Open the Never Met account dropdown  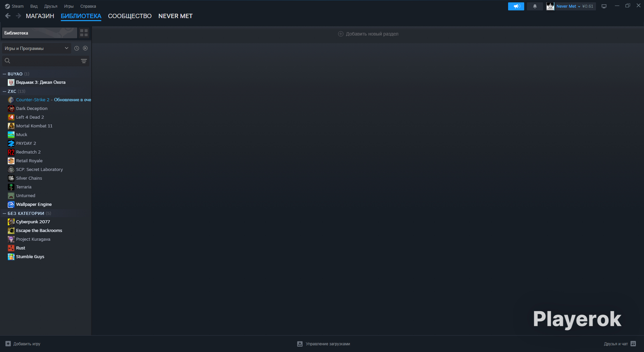[575, 6]
